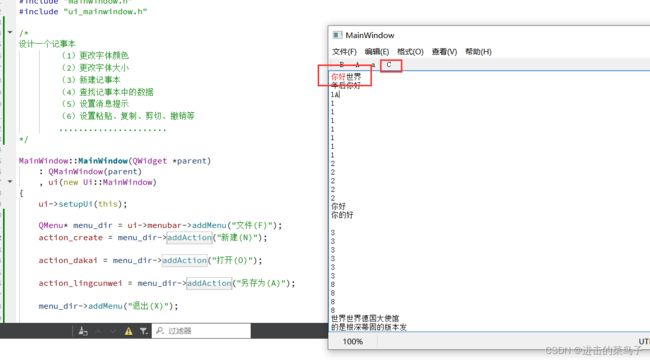Click addAction on the "新建(N)" line

click(x=189, y=237)
